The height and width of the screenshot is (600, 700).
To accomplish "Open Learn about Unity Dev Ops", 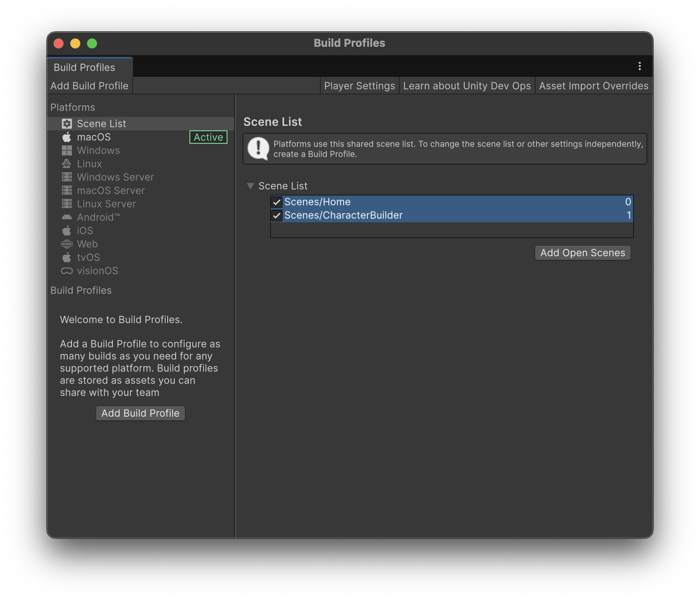I will pos(467,86).
